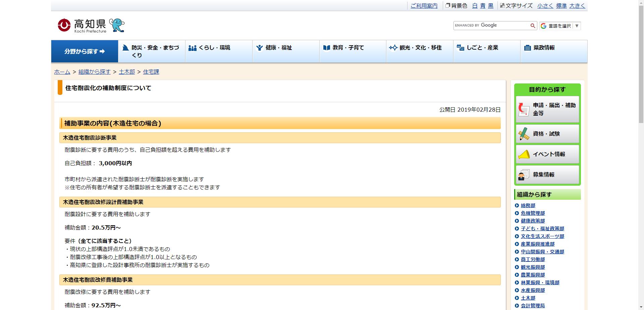This screenshot has height=310, width=644.
Task: Open 防災・安全・まちづくり category
Action: (152, 51)
